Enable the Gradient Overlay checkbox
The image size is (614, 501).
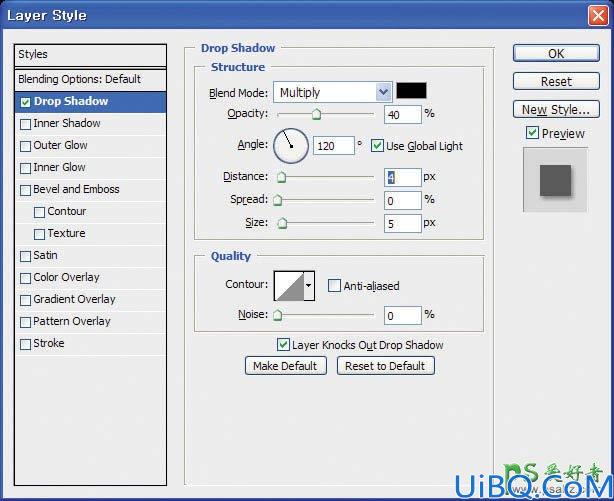(25, 300)
